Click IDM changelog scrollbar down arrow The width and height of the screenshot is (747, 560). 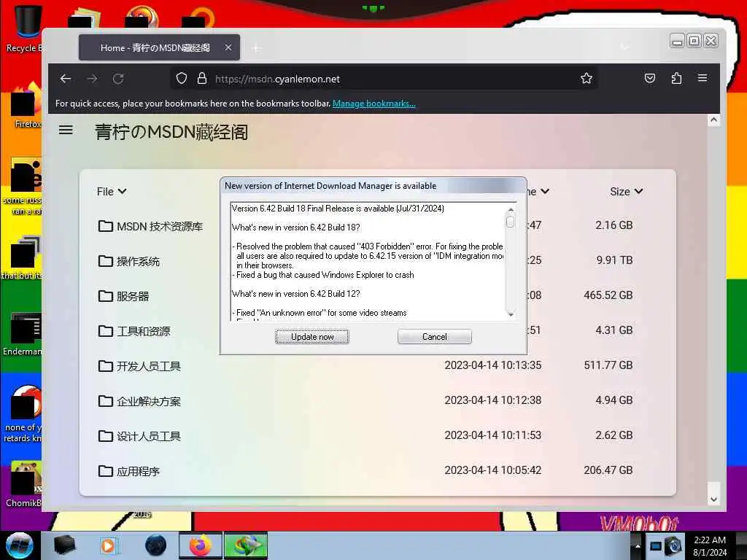(x=511, y=314)
